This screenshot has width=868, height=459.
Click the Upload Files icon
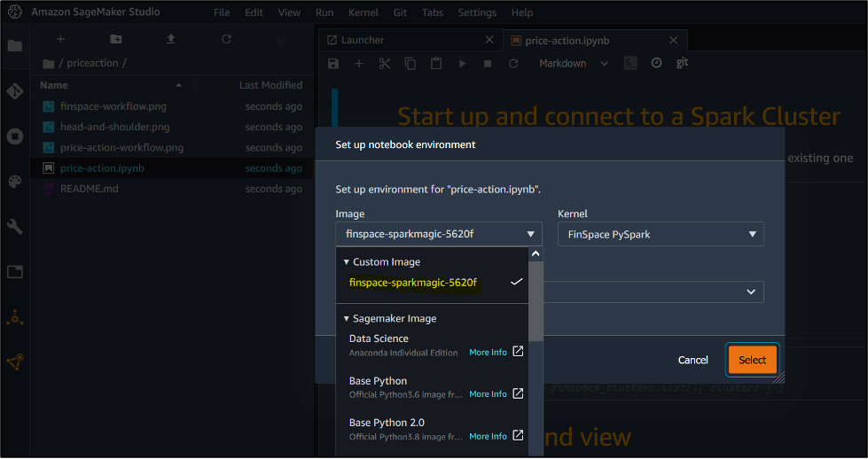coord(171,39)
